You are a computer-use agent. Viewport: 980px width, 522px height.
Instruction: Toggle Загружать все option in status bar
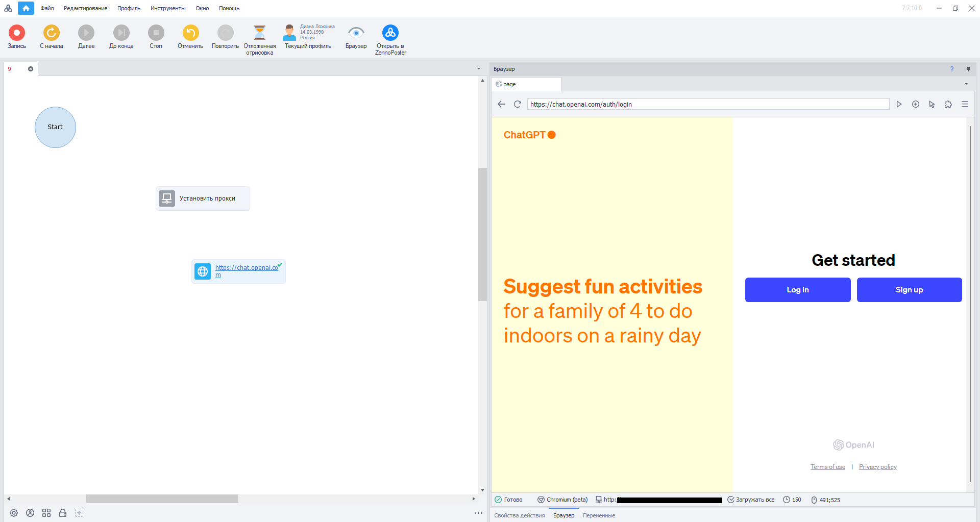pyautogui.click(x=751, y=500)
